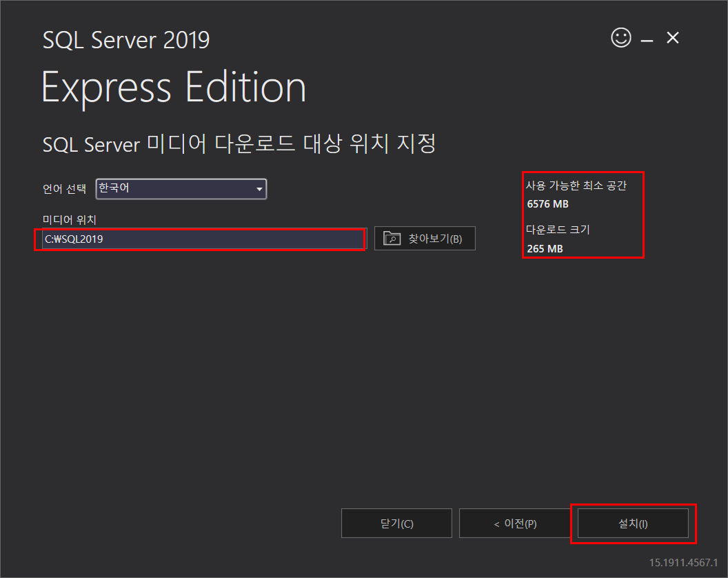
Task: Click the 6576 MB minimum space value
Action: point(547,204)
